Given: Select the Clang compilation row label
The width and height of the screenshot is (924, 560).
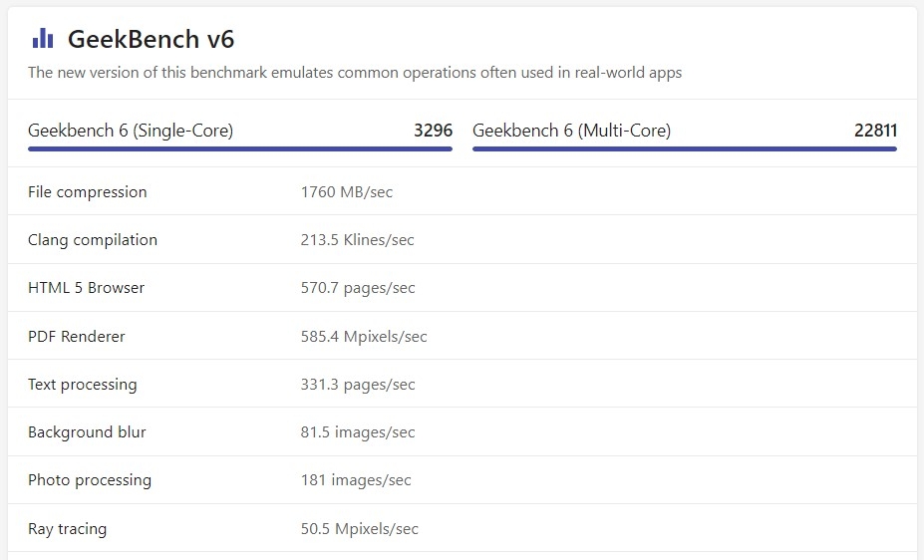Looking at the screenshot, I should point(93,240).
